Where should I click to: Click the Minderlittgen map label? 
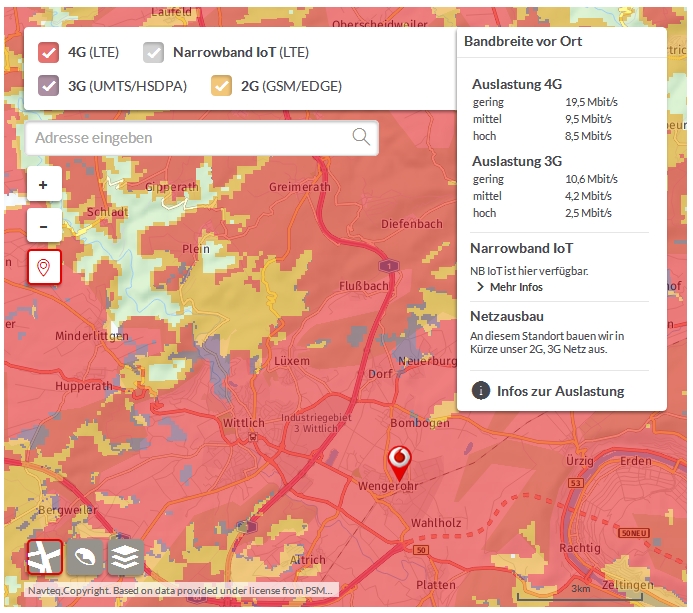click(91, 336)
